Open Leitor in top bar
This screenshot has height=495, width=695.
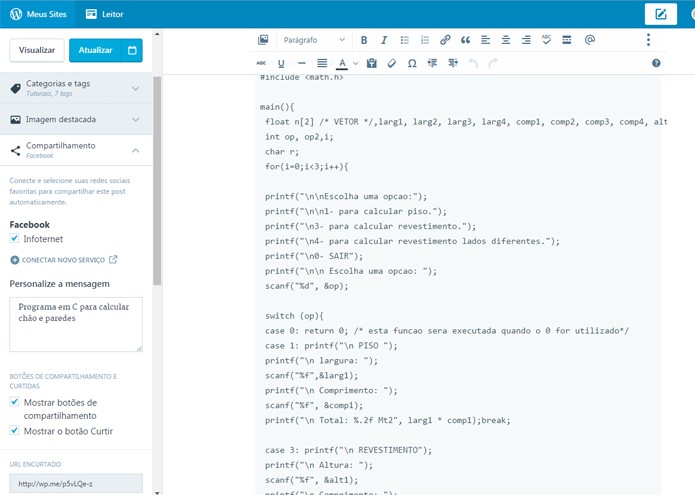[104, 14]
